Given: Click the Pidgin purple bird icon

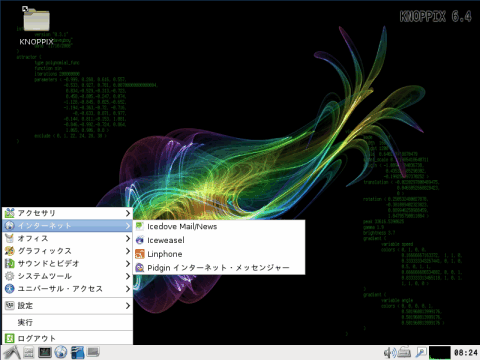Looking at the screenshot, I should (x=140, y=268).
